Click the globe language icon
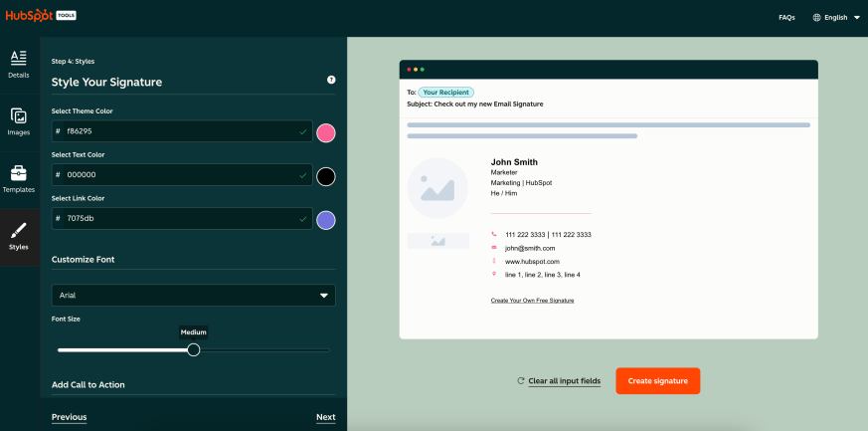 (x=817, y=17)
